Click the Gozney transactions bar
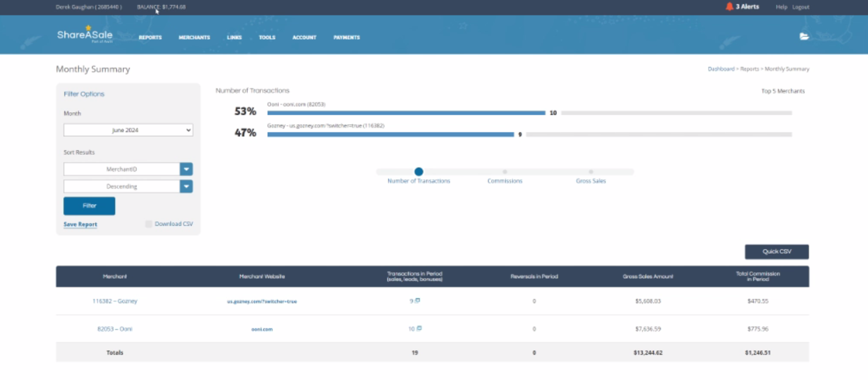The image size is (868, 380). [390, 134]
